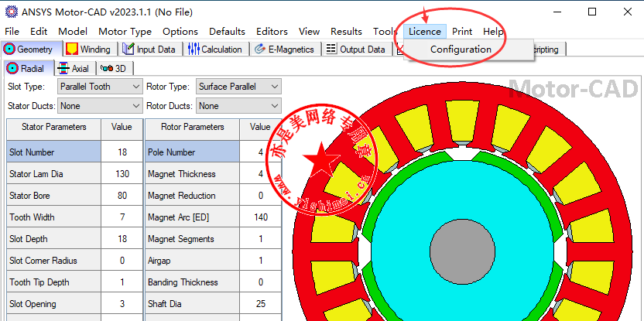This screenshot has height=321, width=644.
Task: Edit the Slot Corner Radius value
Action: [x=122, y=261]
